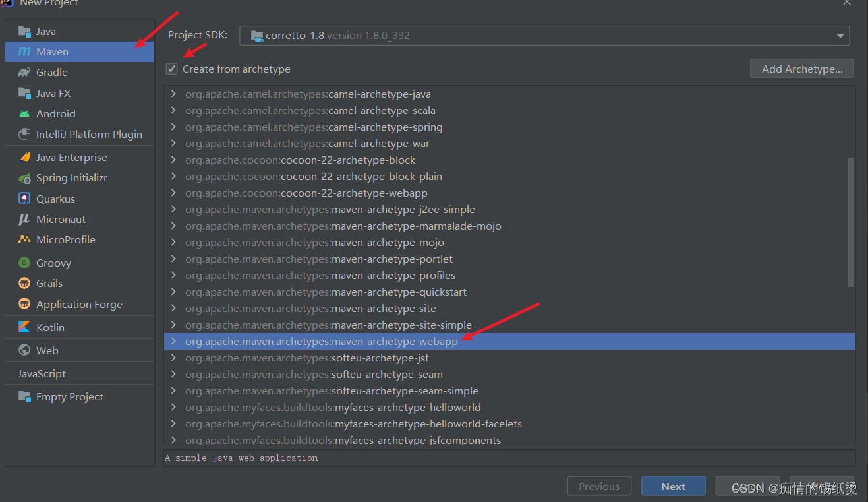
Task: Click the Groovy green circle icon
Action: (24, 263)
